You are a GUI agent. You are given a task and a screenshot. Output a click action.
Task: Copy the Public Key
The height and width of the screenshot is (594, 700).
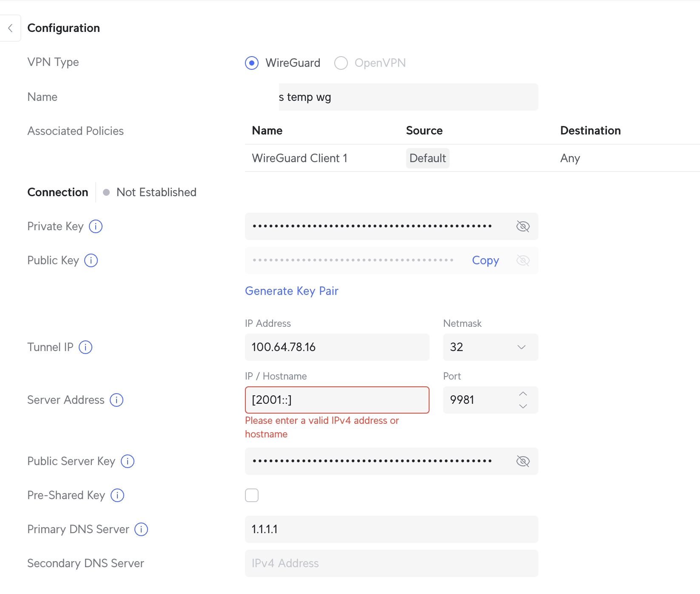point(485,260)
